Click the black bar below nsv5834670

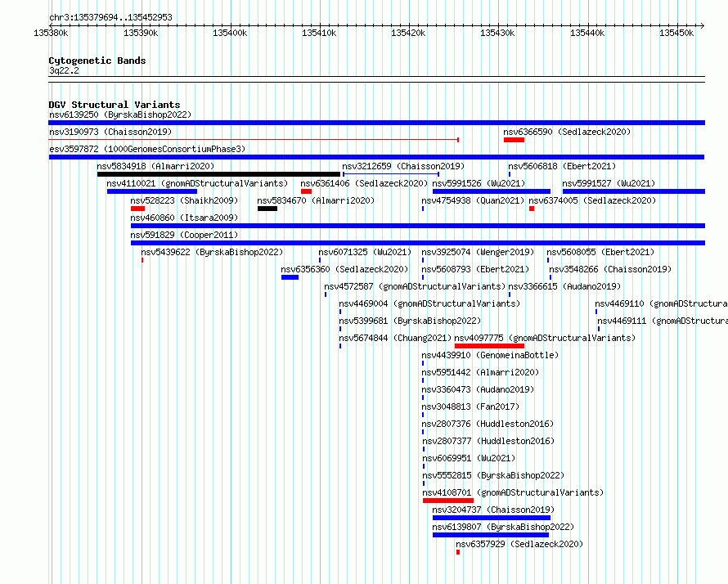pyautogui.click(x=267, y=209)
